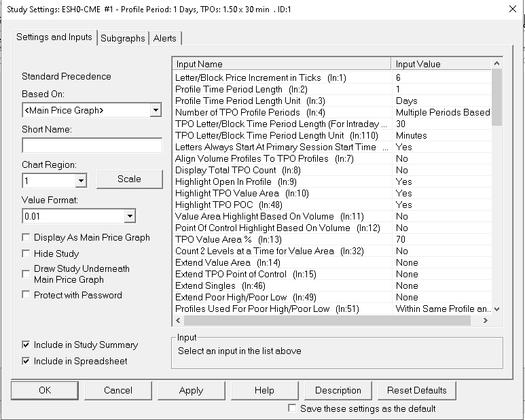Select Profile Time Period Length Unit row
The width and height of the screenshot is (525, 420).
332,101
